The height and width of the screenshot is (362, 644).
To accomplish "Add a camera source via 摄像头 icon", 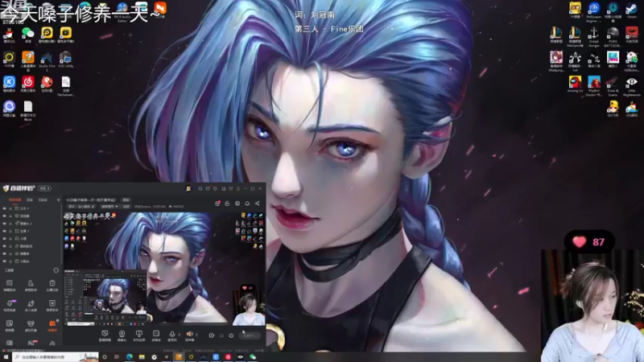I will click(122, 335).
